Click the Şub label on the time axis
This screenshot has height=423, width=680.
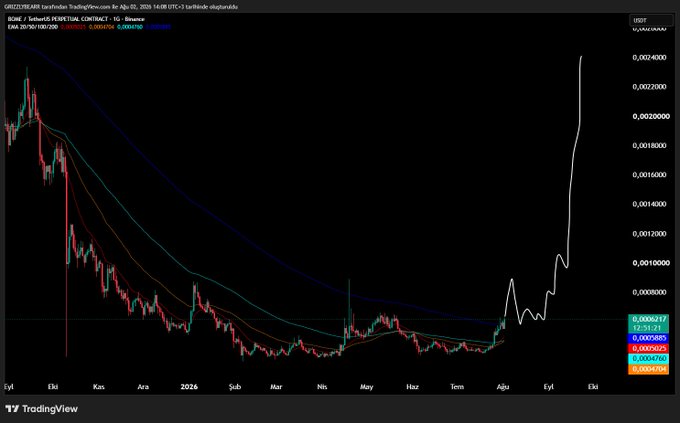coord(235,387)
